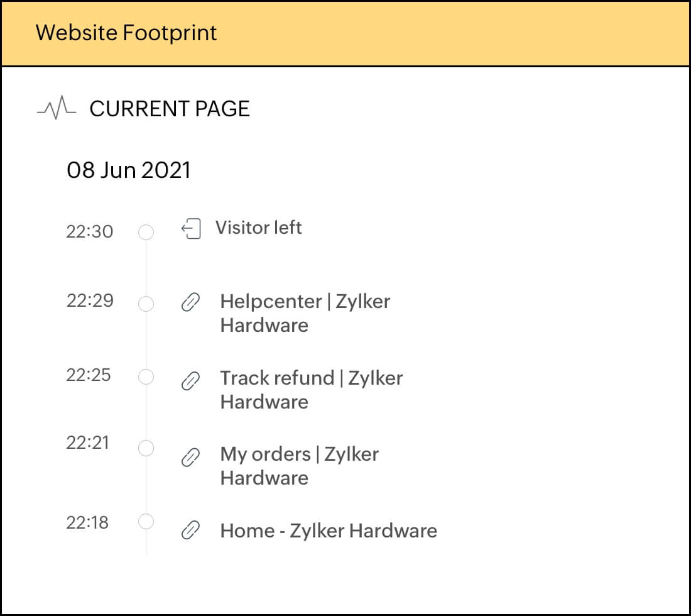This screenshot has width=691, height=616.
Task: Click the CURRENT PAGE section heading
Action: point(170,109)
